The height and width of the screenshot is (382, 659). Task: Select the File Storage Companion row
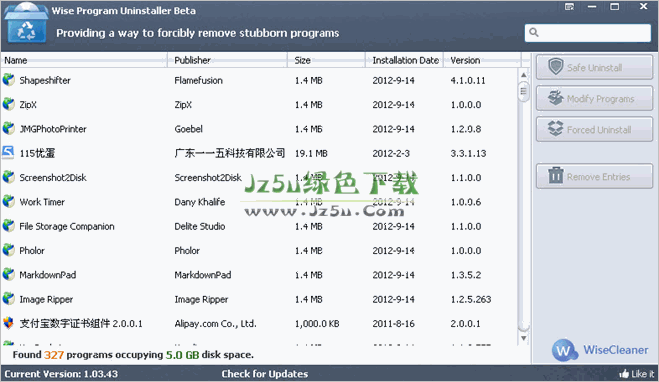(x=259, y=226)
